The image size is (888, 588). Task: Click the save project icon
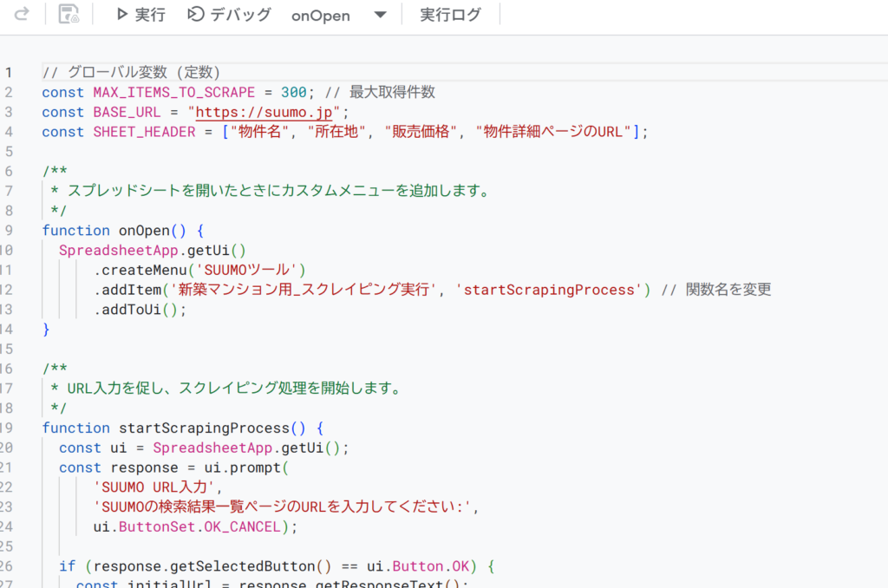(x=69, y=14)
